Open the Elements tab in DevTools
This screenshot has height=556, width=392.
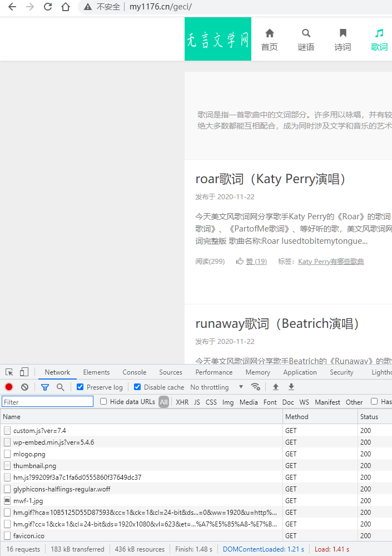[x=96, y=372]
